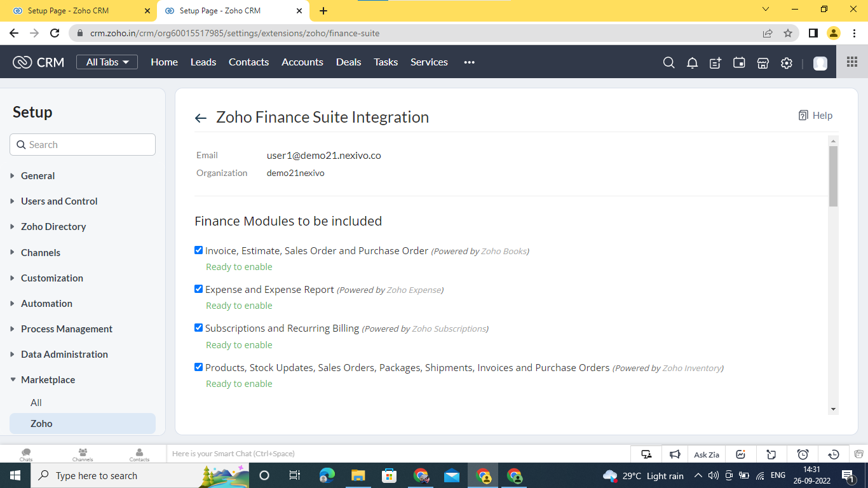Click the Zia analytics chart icon
The image size is (868, 488).
740,454
